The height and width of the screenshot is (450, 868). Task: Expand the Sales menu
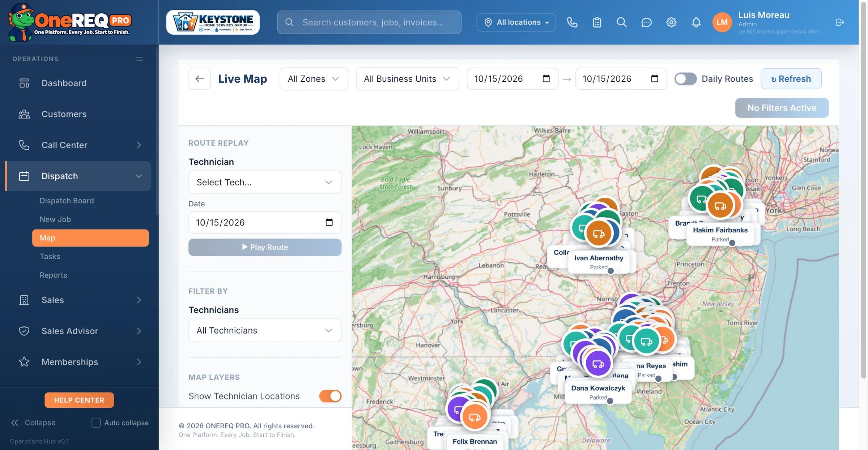click(78, 300)
